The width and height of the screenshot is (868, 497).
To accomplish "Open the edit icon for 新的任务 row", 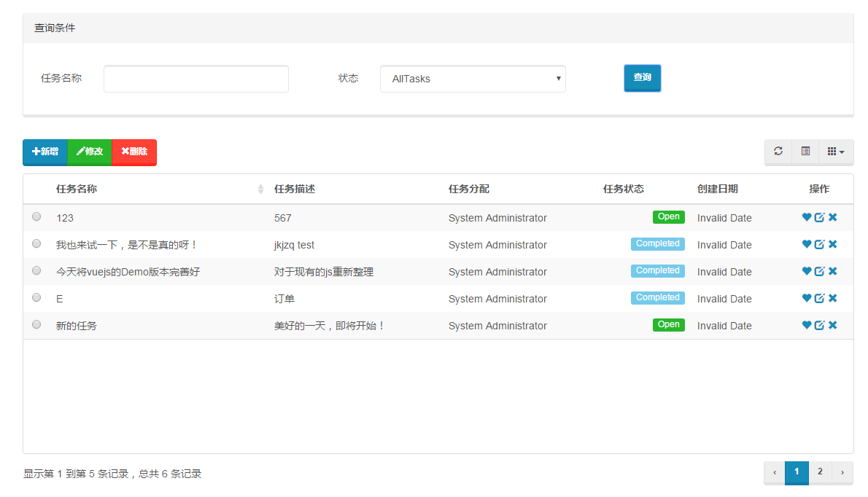I will [819, 324].
